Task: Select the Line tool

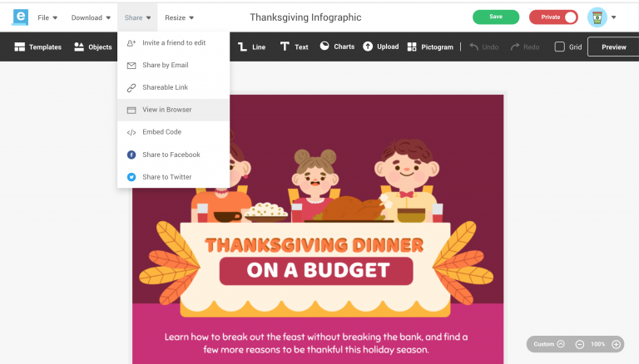Action: [x=251, y=47]
